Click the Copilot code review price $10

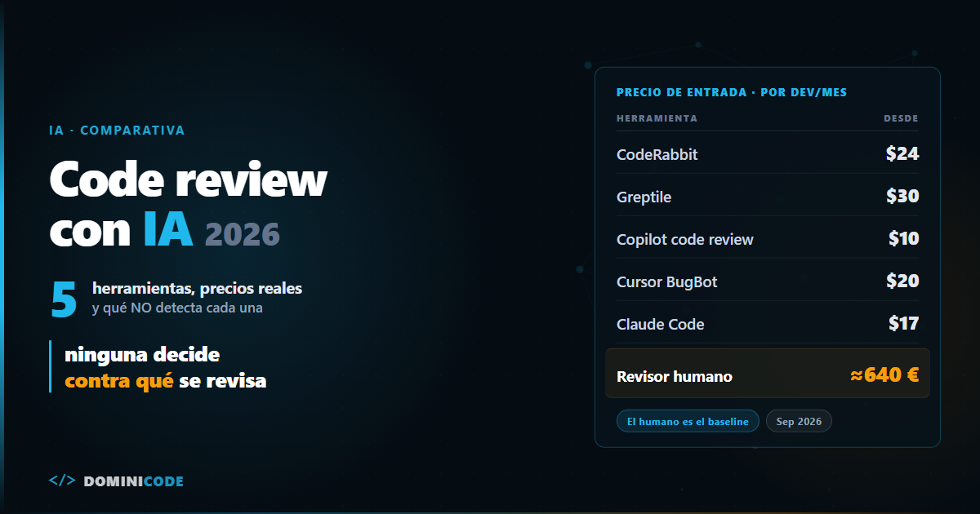(904, 238)
